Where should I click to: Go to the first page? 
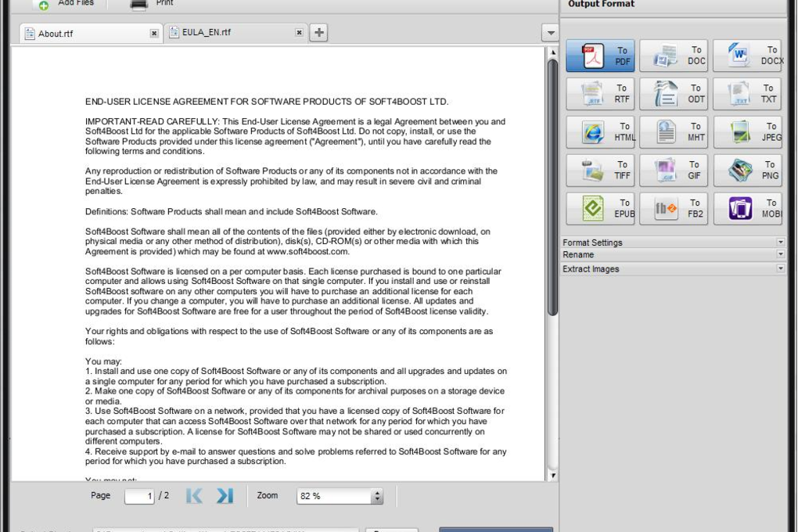click(x=194, y=495)
